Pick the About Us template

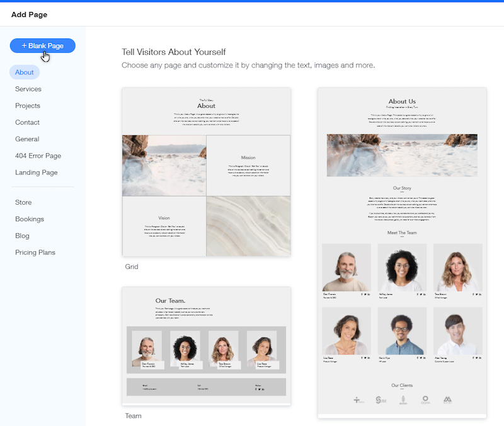coord(402,252)
